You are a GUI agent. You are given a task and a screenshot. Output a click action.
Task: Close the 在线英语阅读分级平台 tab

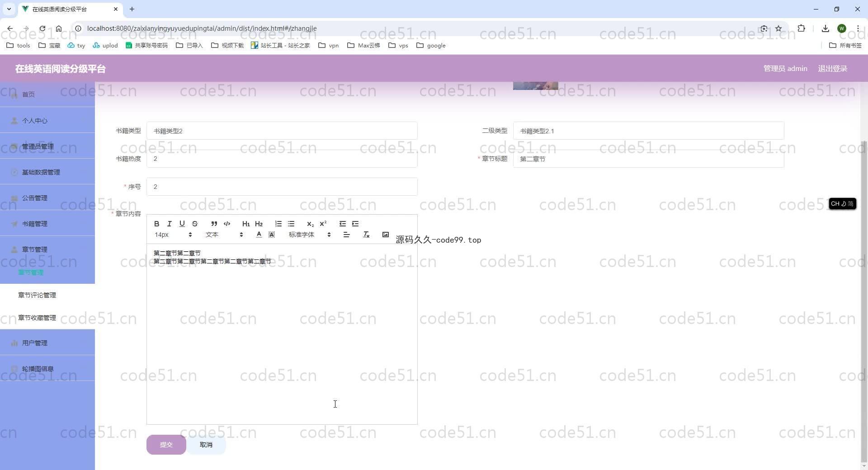tap(116, 9)
